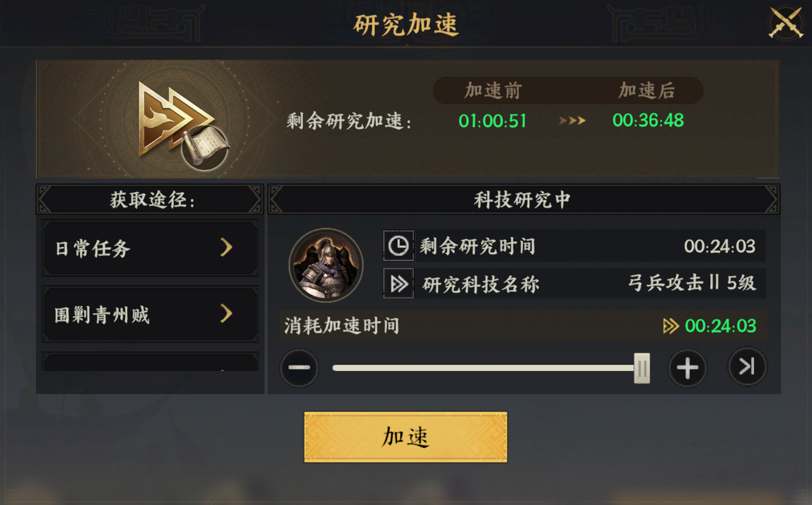812x505 pixels.
Task: Click the 弓兵攻击Ⅱ 5级 technology name
Action: point(692,283)
